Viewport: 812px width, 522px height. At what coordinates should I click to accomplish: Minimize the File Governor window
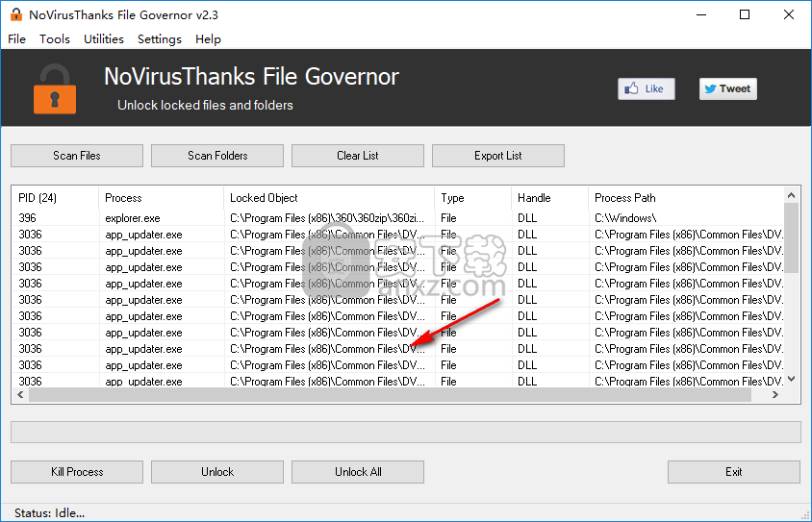(x=701, y=14)
